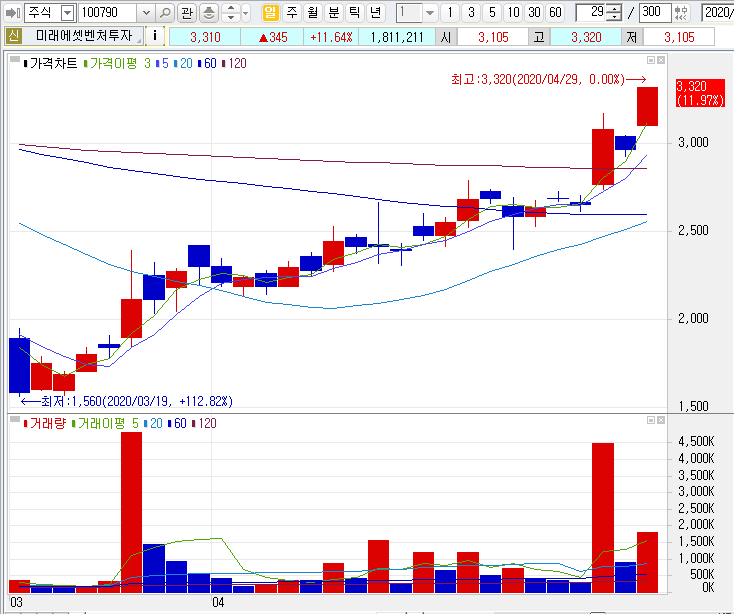Screen dimensions: 734x614
Task: Click the icon after the 300 count field
Action: pyautogui.click(x=682, y=13)
